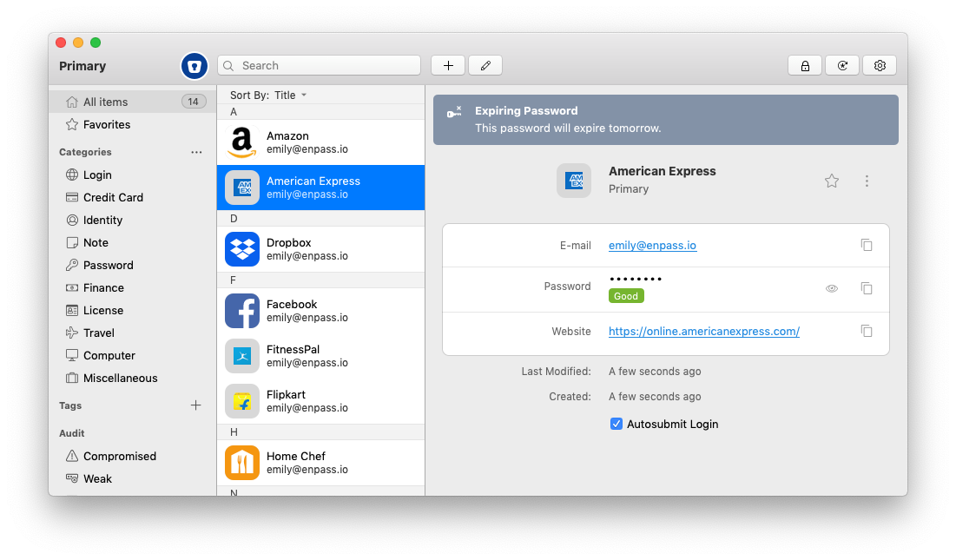This screenshot has width=956, height=560.
Task: Select All items in sidebar
Action: (132, 102)
